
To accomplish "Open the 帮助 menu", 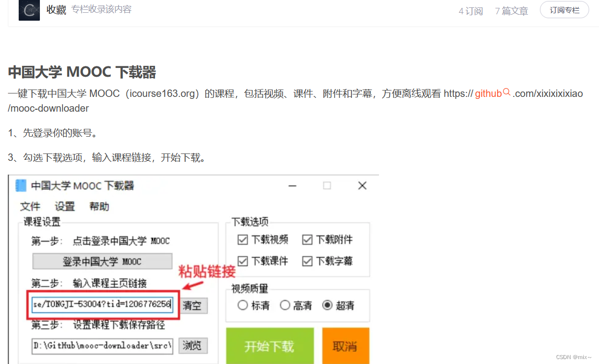I will click(99, 207).
